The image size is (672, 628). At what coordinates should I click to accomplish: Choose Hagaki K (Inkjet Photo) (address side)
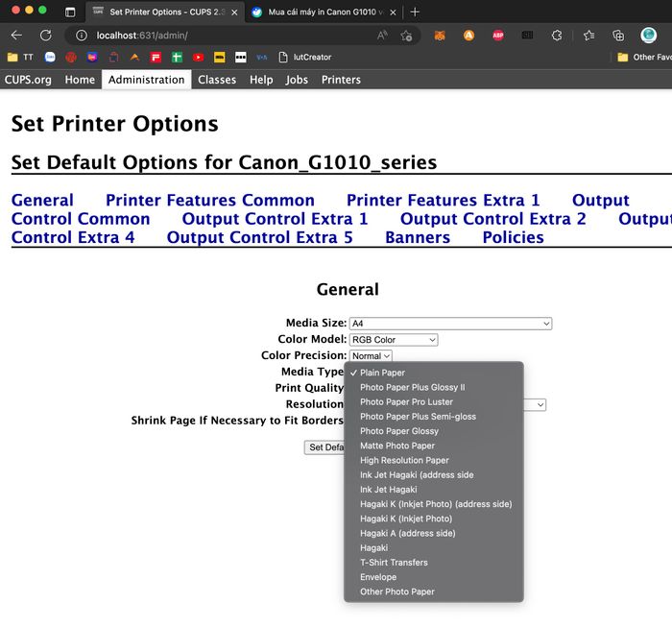(434, 504)
